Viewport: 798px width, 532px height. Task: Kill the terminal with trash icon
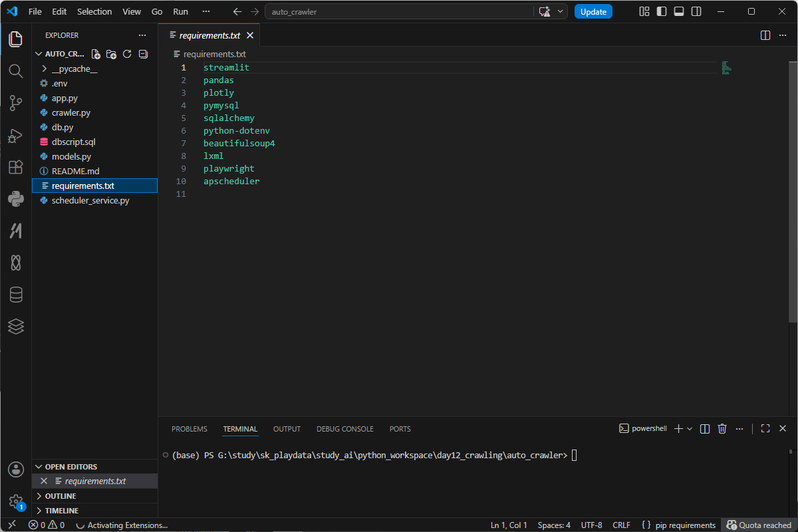pyautogui.click(x=722, y=429)
